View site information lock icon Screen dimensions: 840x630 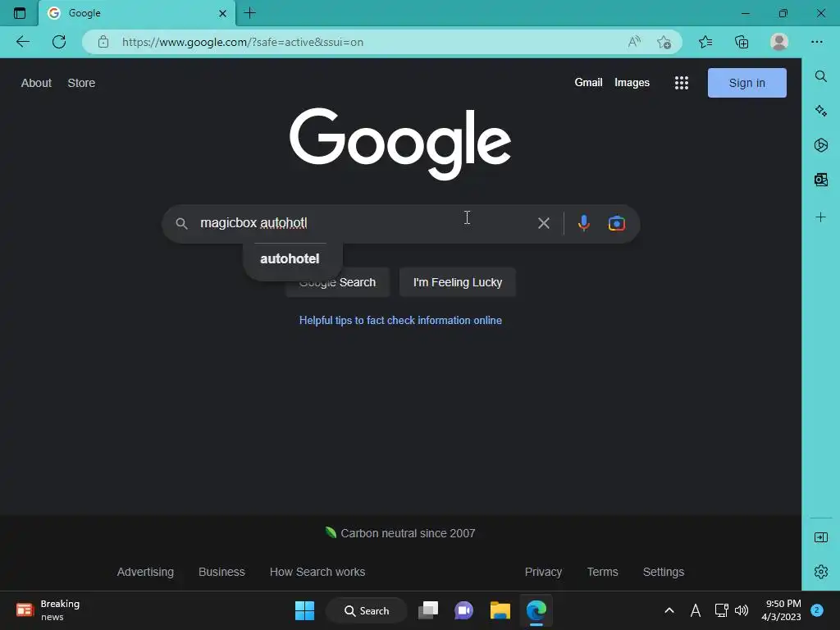103,42
